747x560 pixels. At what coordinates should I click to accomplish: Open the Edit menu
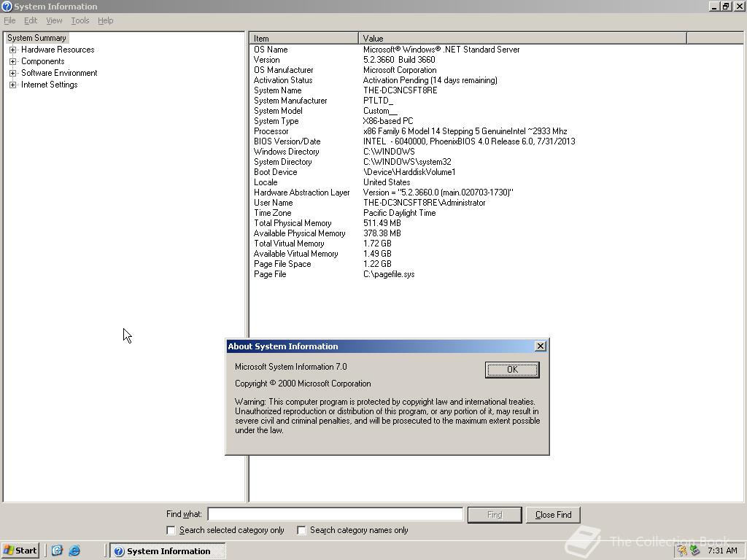pos(31,20)
